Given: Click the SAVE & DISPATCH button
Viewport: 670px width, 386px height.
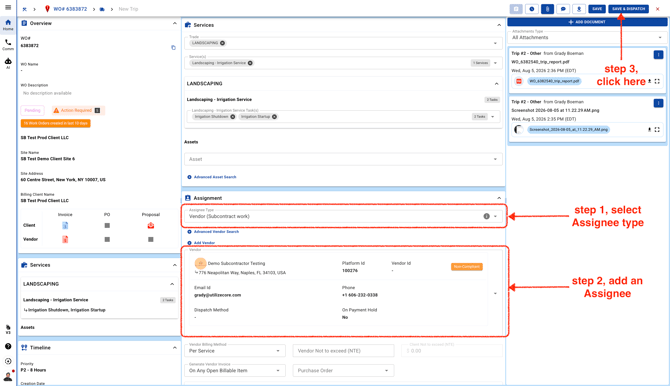Looking at the screenshot, I should (628, 9).
